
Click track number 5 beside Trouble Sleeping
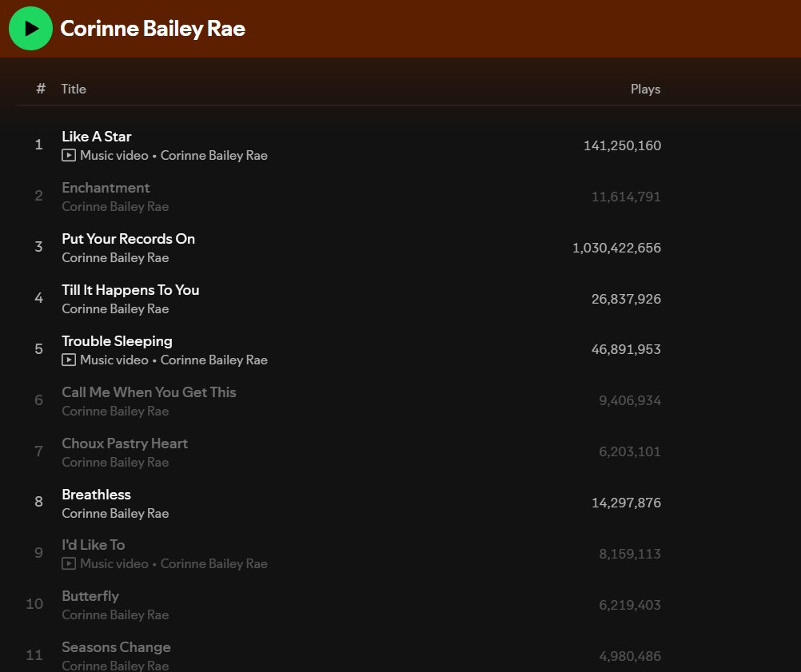[39, 348]
